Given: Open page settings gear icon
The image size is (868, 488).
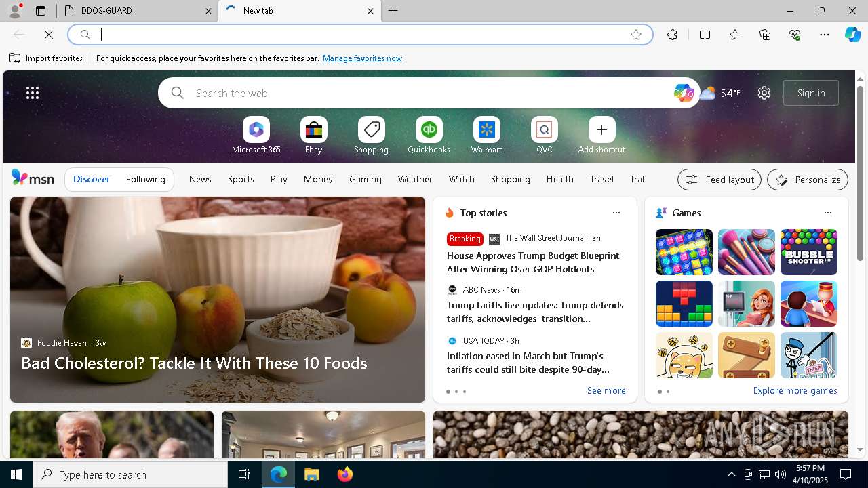Looking at the screenshot, I should pos(764,93).
